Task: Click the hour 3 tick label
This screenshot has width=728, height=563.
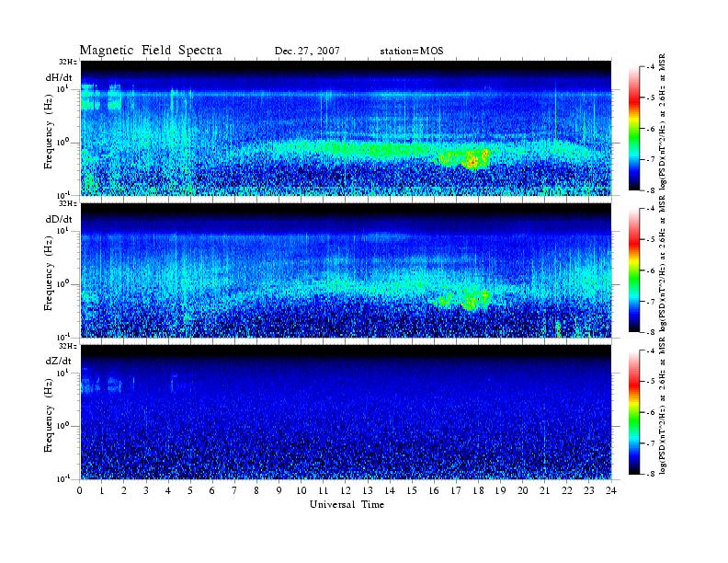Action: click(146, 490)
